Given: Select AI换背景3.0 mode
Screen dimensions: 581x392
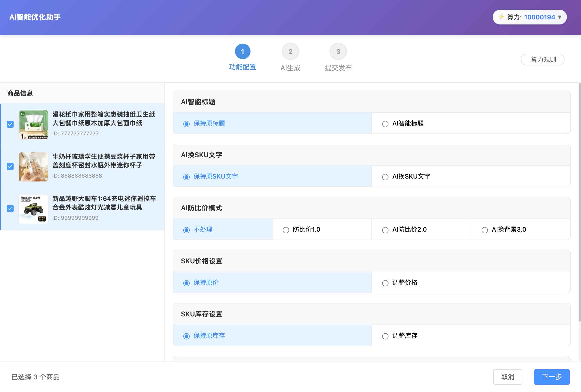Looking at the screenshot, I should pyautogui.click(x=484, y=230).
